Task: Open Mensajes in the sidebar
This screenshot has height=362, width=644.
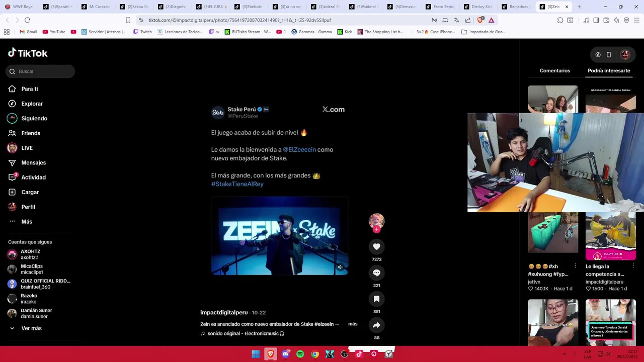Action: pos(33,163)
